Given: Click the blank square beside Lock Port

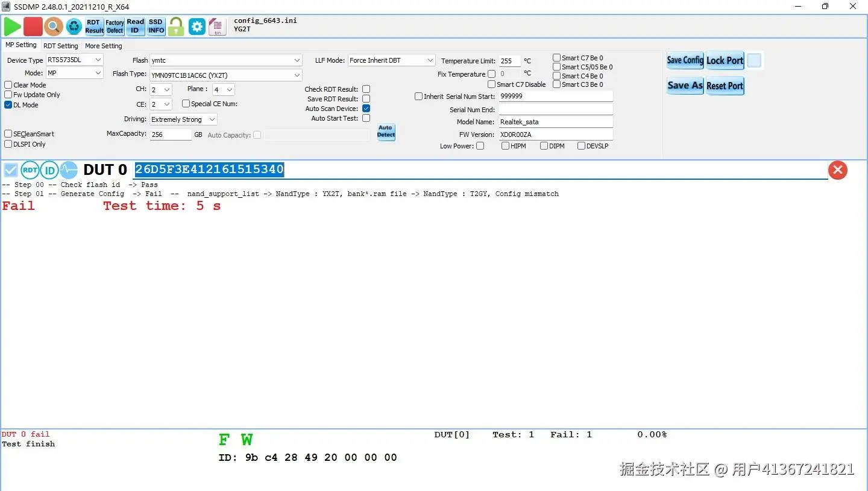Looking at the screenshot, I should 754,60.
